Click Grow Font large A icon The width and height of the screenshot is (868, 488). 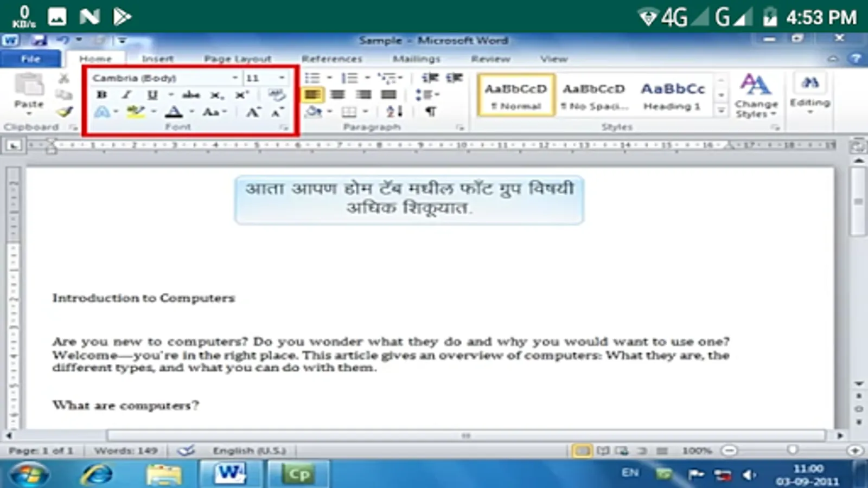point(253,112)
